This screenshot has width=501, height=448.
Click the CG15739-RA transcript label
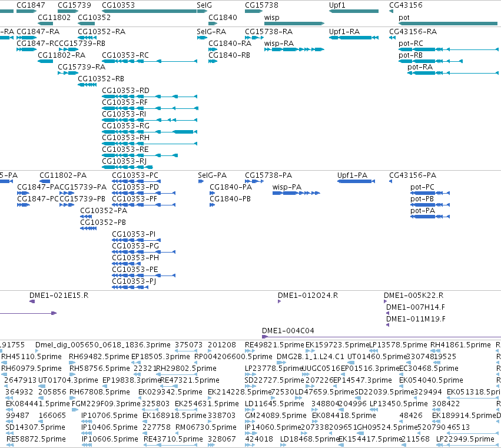tap(81, 67)
